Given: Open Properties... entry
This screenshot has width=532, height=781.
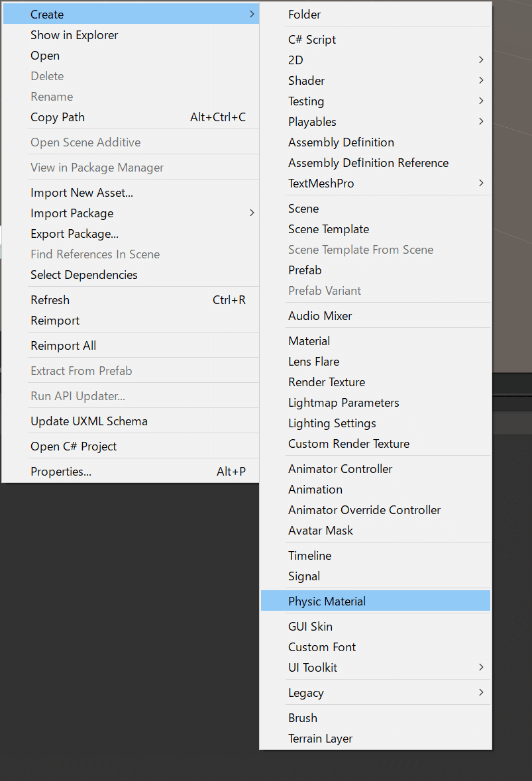Looking at the screenshot, I should [131, 472].
